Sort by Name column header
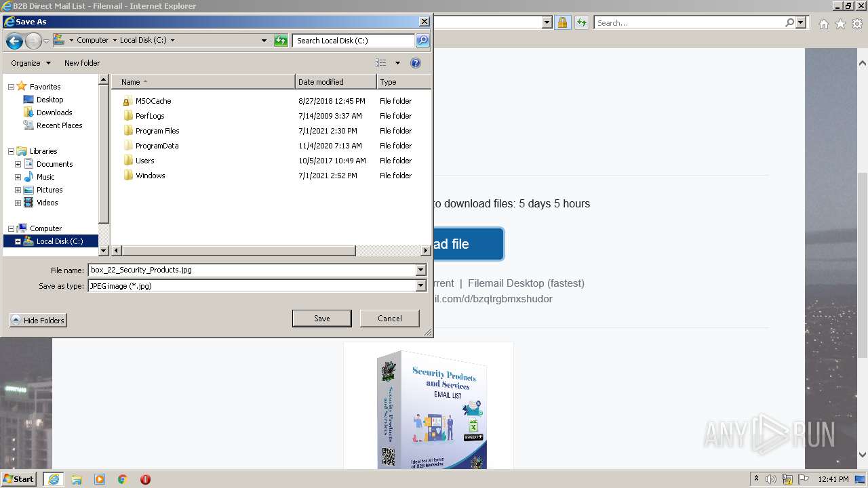This screenshot has width=868, height=488. click(x=203, y=82)
